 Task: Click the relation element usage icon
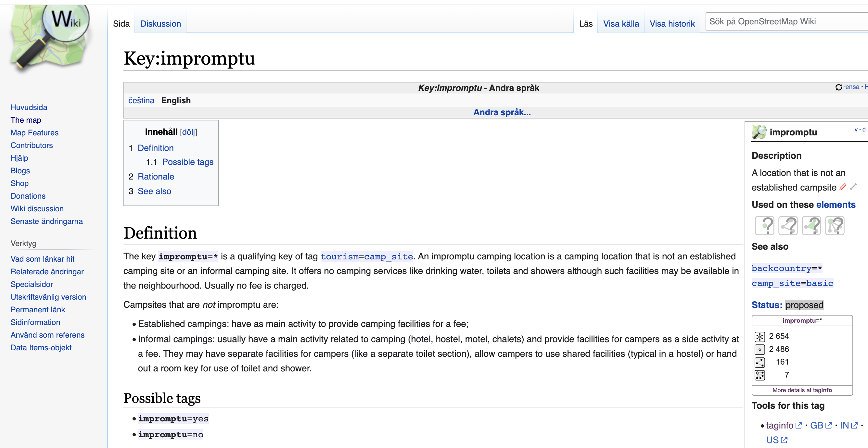point(835,225)
